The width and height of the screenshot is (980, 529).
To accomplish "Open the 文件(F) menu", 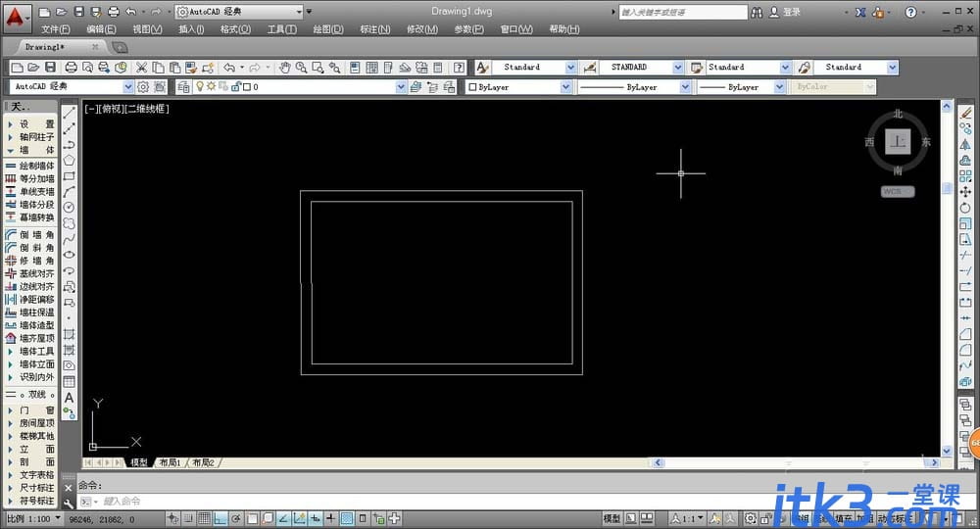I will click(x=56, y=29).
